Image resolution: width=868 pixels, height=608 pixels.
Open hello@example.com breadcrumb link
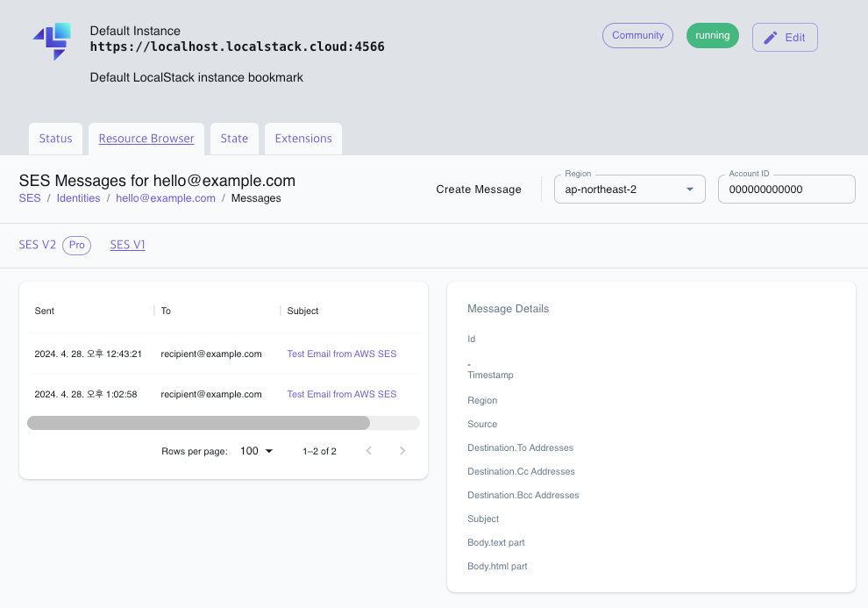coord(166,198)
